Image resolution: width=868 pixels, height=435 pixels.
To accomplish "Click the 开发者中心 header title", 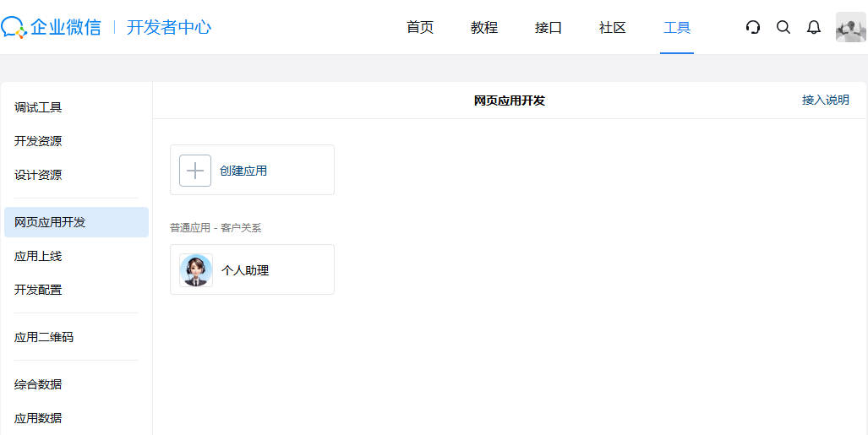I will (169, 27).
